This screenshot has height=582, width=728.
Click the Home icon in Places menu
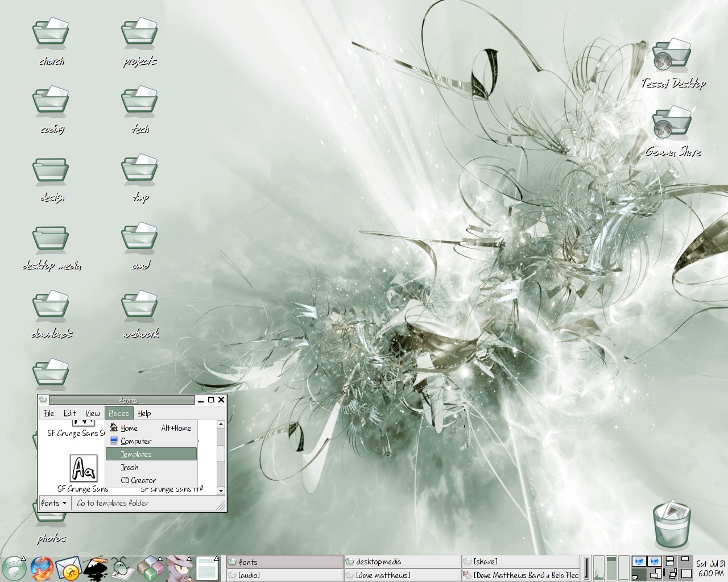[x=114, y=427]
